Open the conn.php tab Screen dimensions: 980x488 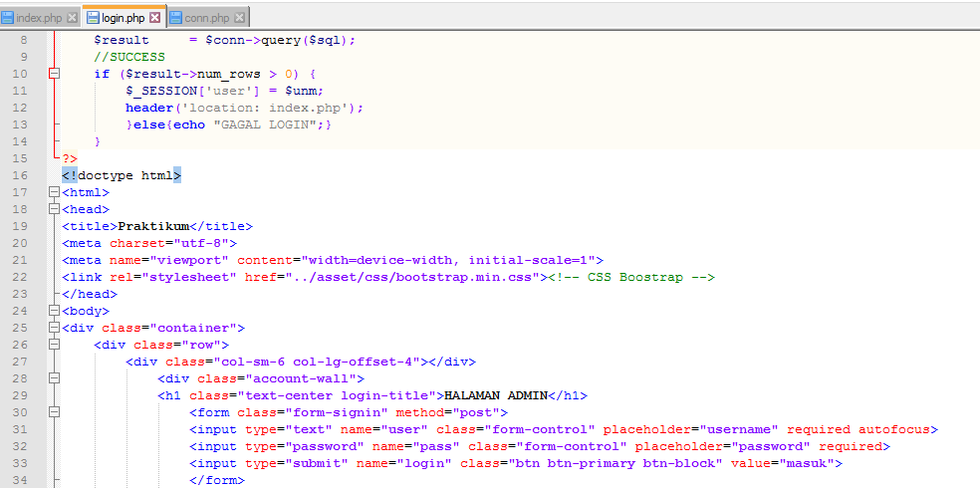pyautogui.click(x=208, y=18)
